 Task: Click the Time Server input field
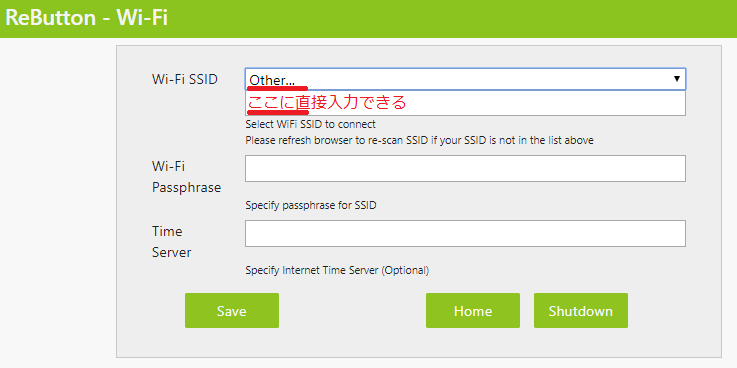point(465,234)
